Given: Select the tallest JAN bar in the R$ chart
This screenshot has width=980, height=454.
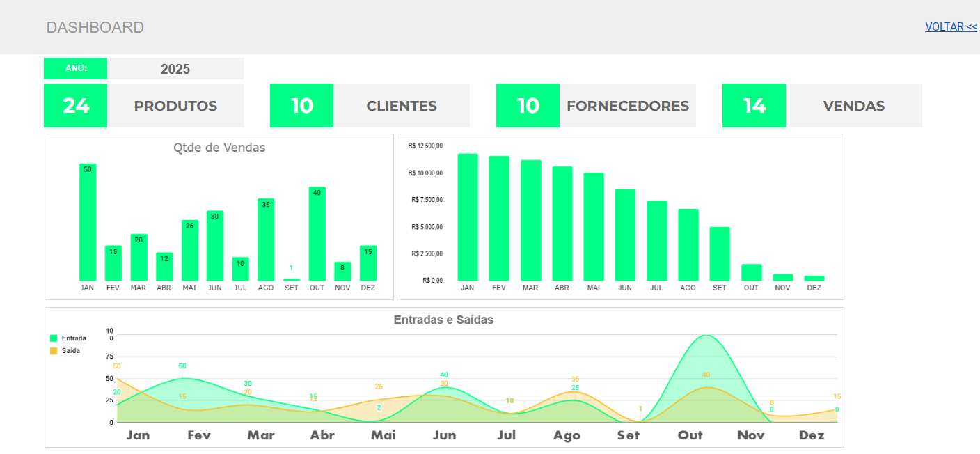Looking at the screenshot, I should (468, 217).
